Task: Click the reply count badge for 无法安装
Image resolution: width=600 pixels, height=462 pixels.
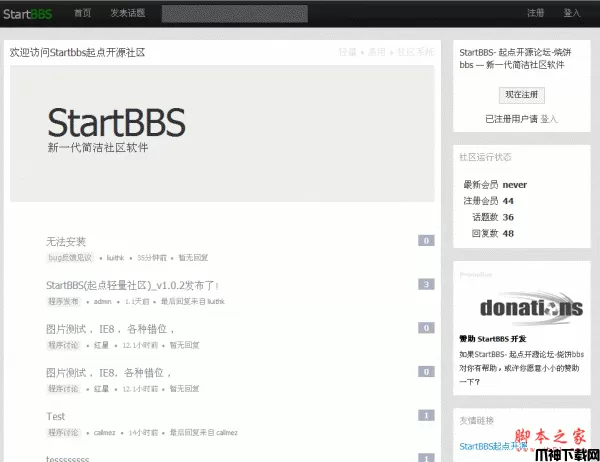Action: [x=426, y=240]
